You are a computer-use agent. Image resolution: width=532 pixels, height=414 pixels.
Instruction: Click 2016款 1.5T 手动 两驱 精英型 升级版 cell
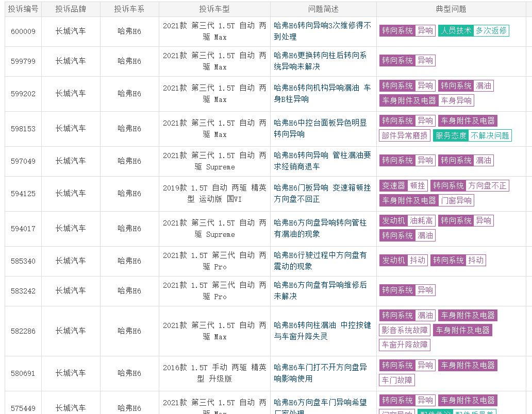point(214,373)
